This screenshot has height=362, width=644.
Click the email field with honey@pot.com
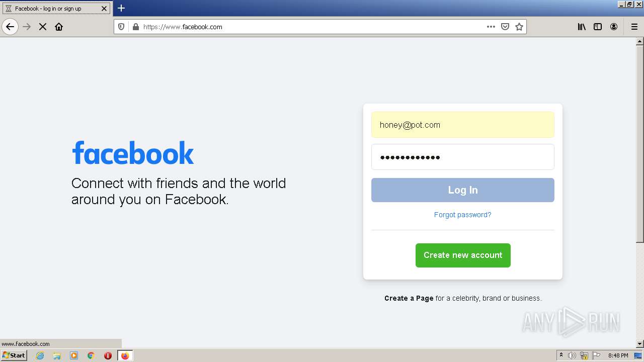tap(462, 125)
